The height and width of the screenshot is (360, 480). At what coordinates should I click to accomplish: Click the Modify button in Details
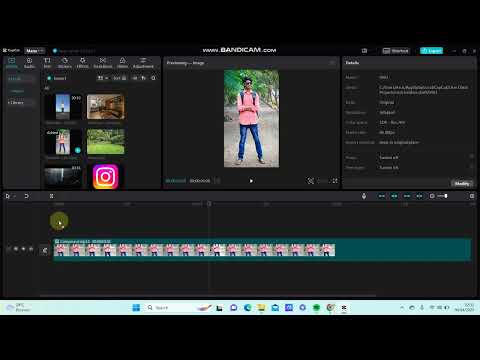(462, 183)
